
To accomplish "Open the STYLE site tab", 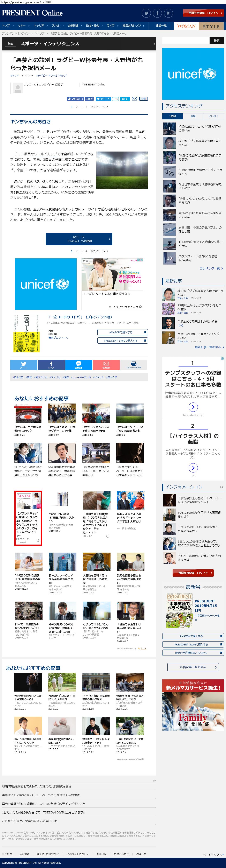I will 211,26.
